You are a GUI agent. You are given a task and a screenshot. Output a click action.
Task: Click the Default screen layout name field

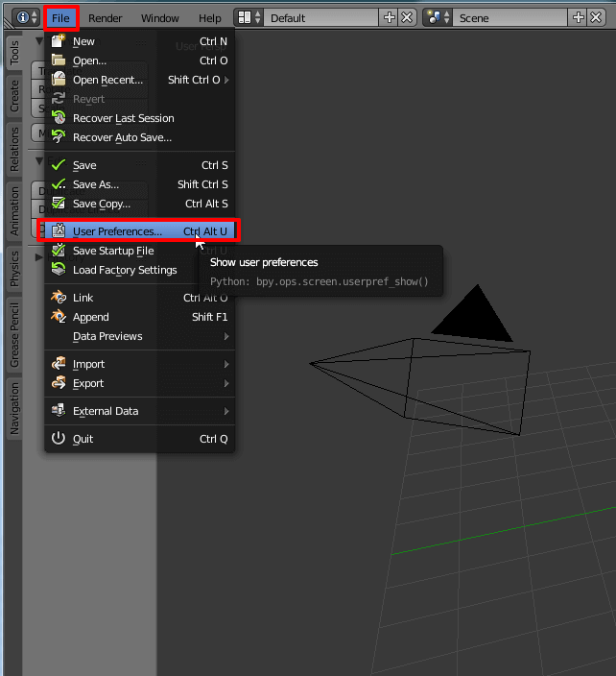pos(320,17)
